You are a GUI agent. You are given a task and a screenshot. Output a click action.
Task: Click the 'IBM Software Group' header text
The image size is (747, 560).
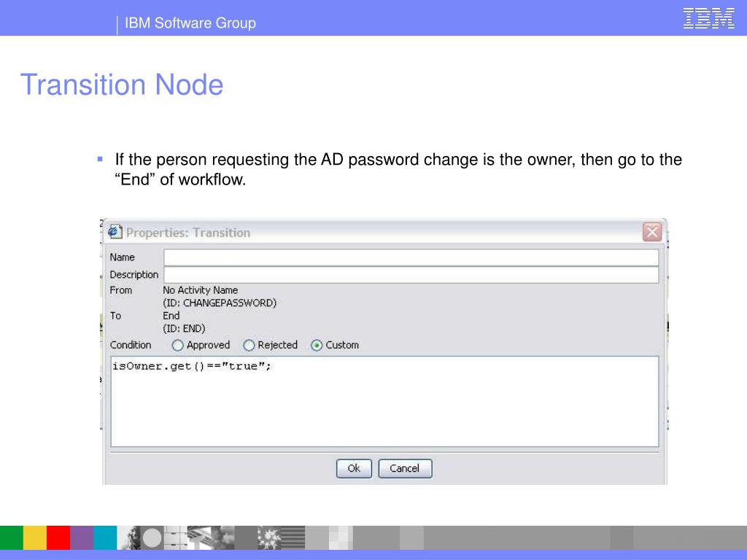(x=190, y=23)
